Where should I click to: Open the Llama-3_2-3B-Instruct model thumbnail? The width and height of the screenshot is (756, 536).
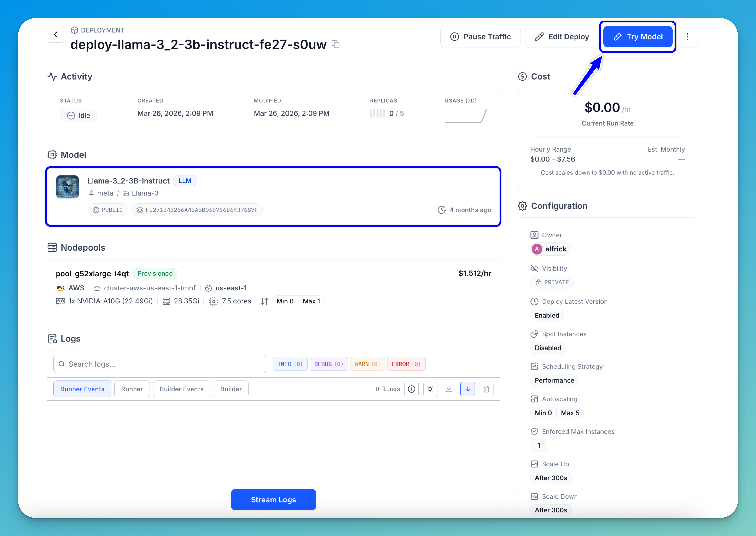click(x=67, y=187)
